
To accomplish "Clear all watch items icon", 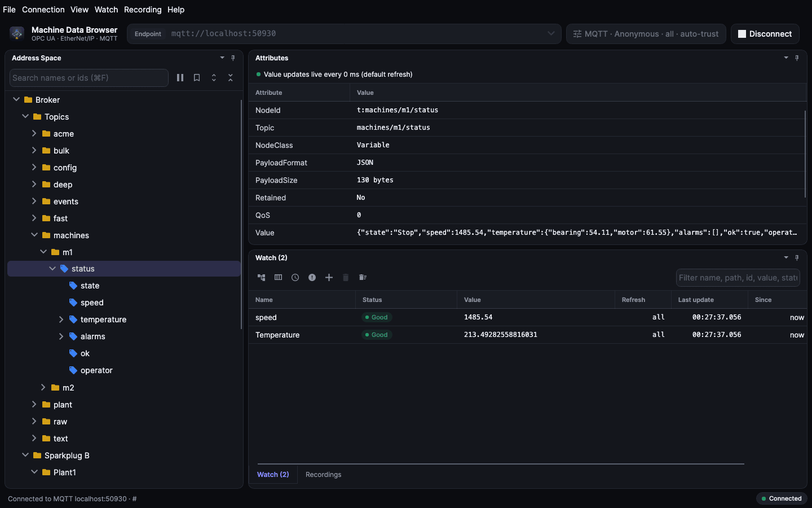I will 363,277.
